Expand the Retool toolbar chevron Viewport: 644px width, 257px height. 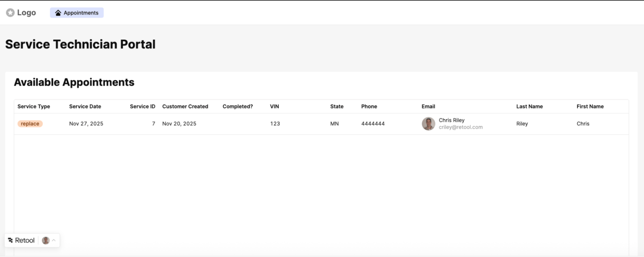54,241
